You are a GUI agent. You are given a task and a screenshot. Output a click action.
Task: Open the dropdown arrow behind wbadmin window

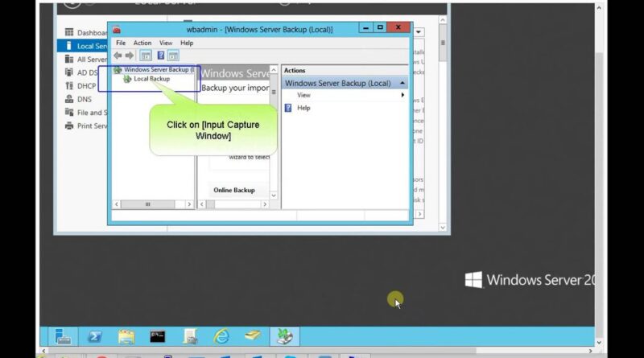click(x=419, y=32)
